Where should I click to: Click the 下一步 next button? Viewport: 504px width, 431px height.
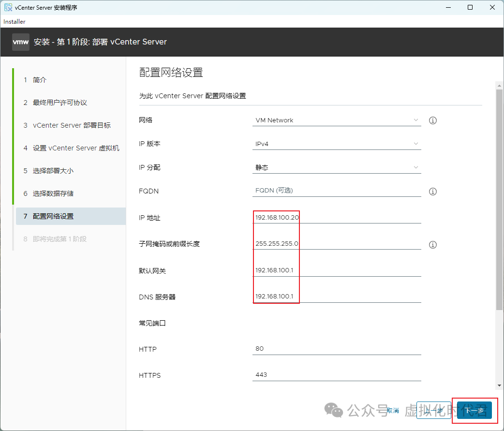pyautogui.click(x=474, y=410)
